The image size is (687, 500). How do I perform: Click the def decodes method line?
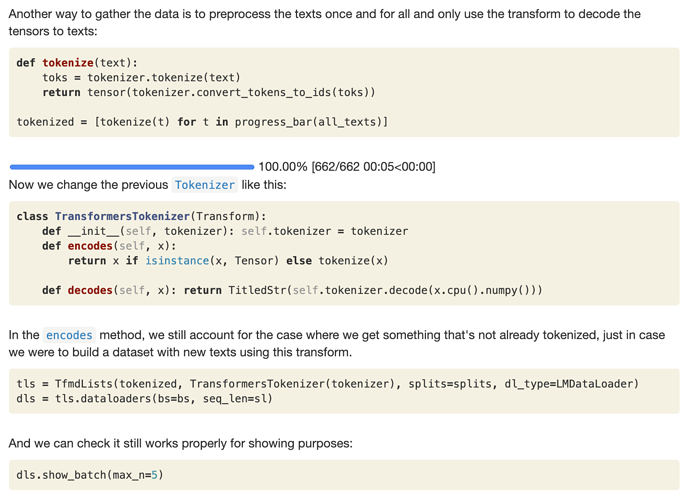291,290
